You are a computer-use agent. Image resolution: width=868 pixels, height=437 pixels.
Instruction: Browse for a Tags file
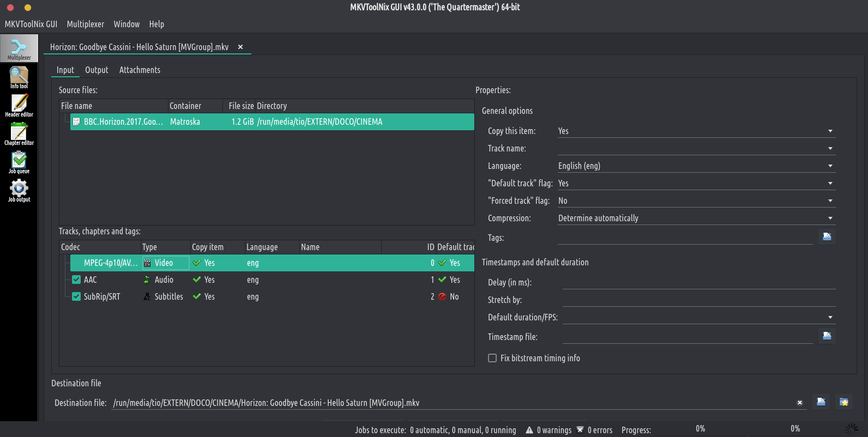[x=827, y=236]
